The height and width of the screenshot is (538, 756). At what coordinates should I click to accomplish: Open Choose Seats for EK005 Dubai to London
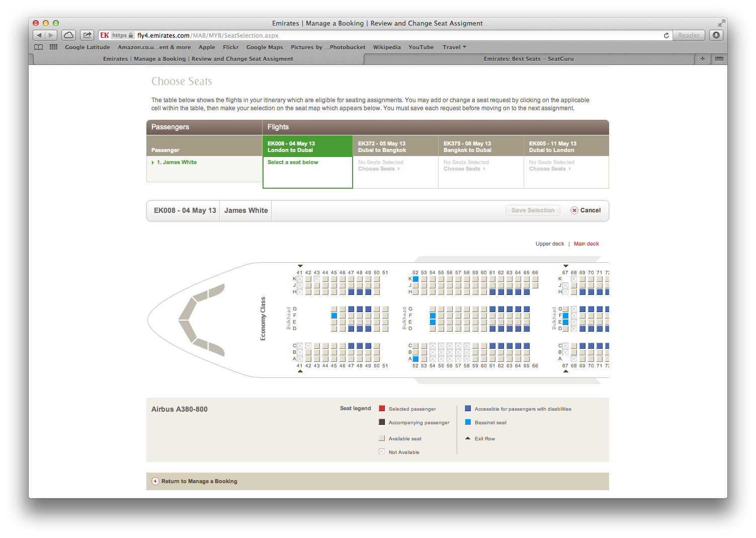(550, 169)
